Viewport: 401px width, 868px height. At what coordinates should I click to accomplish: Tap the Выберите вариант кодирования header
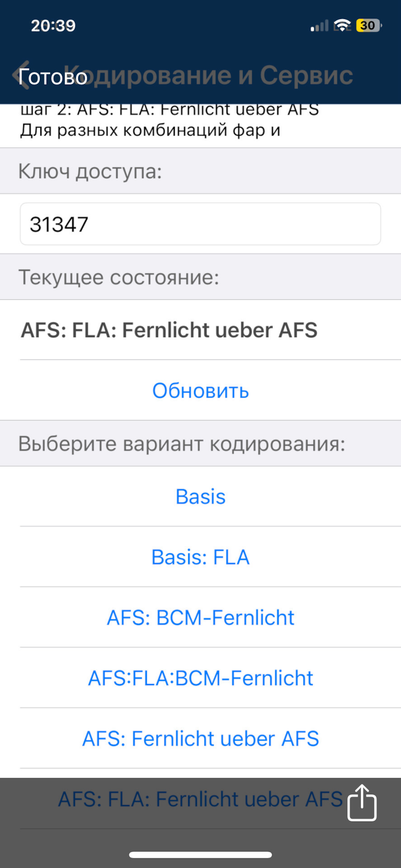(x=181, y=443)
